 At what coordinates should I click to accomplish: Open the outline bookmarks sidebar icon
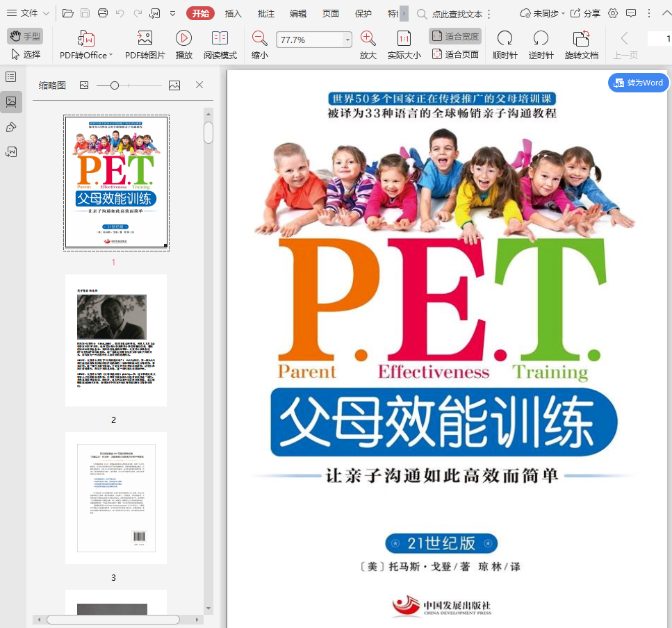click(11, 76)
